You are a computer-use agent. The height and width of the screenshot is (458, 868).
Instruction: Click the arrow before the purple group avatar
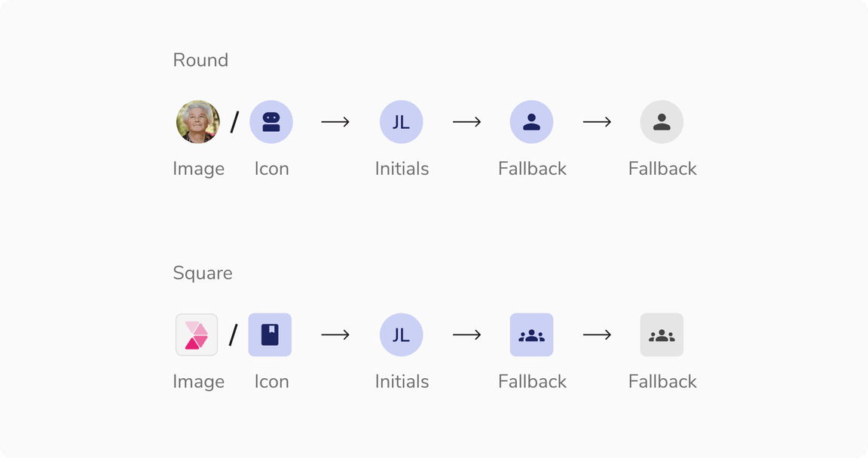[466, 334]
